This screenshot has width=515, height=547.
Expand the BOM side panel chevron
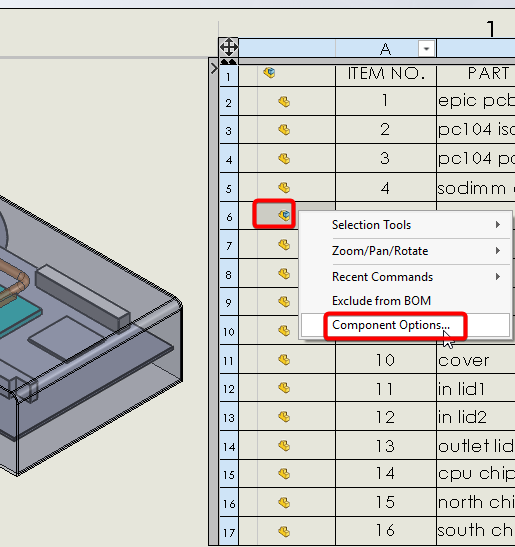(x=214, y=69)
